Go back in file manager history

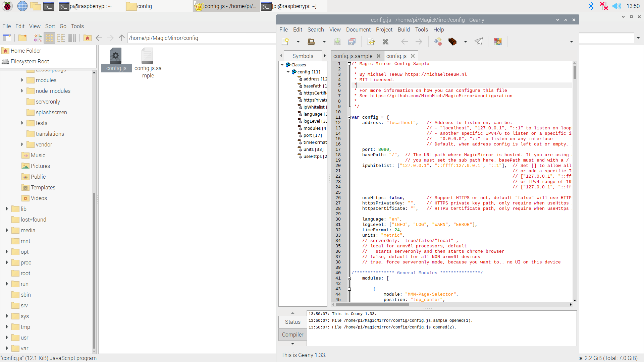click(99, 38)
